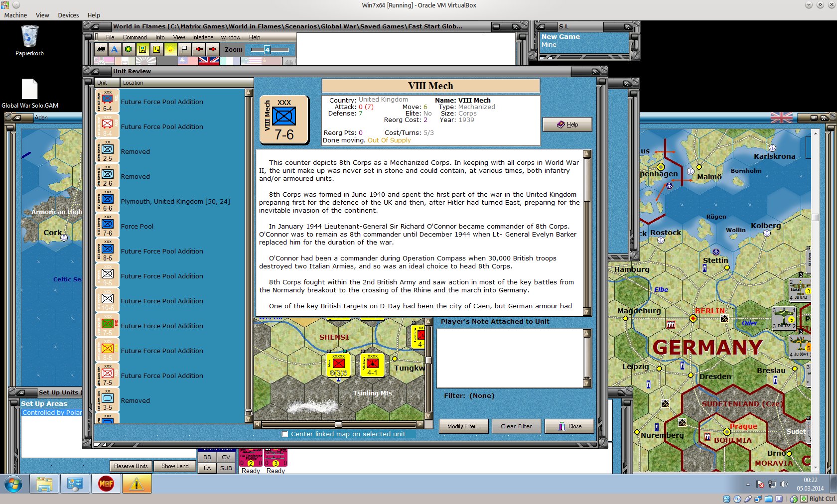Click Prague city on the map
This screenshot has height=504, width=837.
pos(727,432)
